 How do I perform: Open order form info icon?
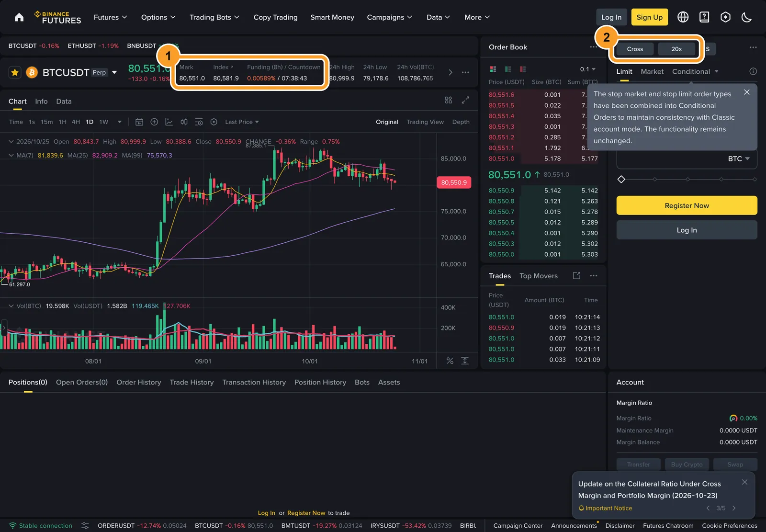tap(753, 71)
